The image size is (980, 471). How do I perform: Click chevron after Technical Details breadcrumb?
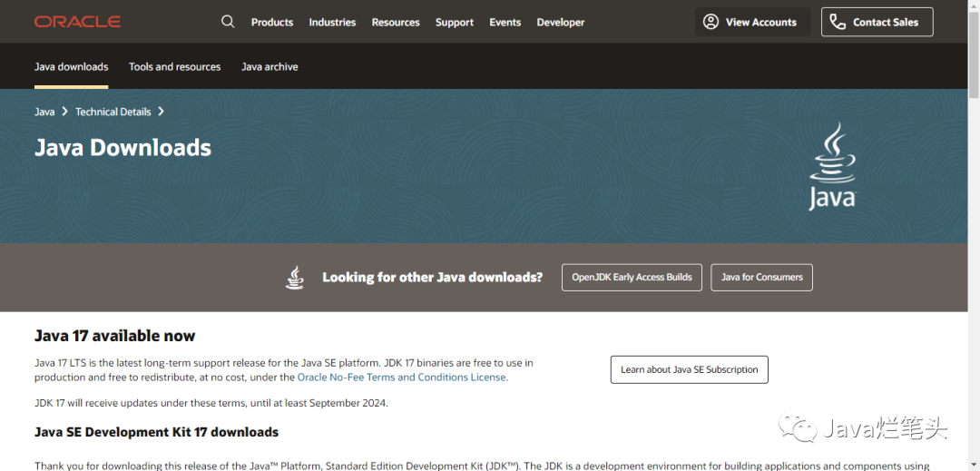pos(162,112)
